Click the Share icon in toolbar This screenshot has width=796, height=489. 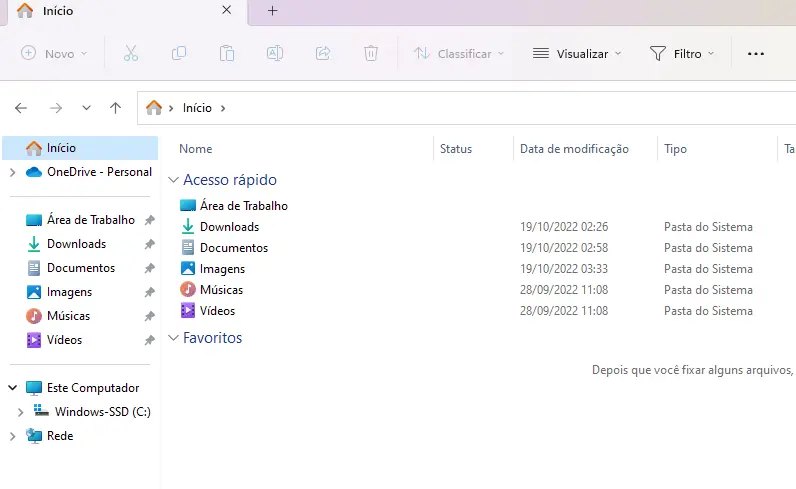(x=323, y=53)
